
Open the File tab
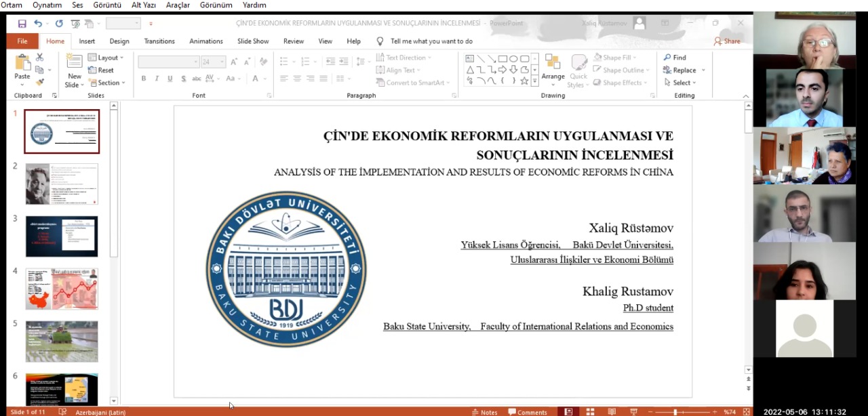coord(22,41)
